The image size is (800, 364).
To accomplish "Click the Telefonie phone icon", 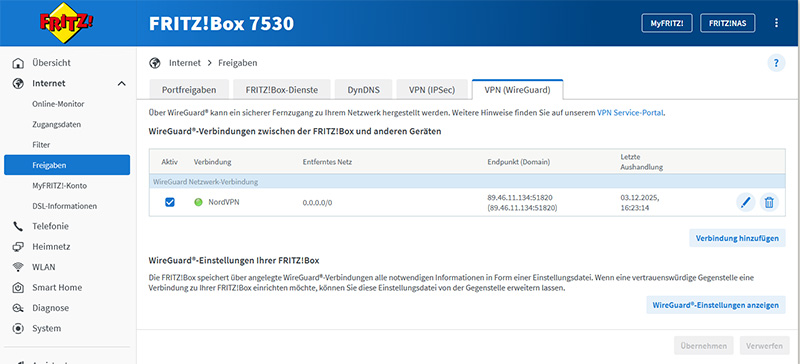I will click(18, 226).
